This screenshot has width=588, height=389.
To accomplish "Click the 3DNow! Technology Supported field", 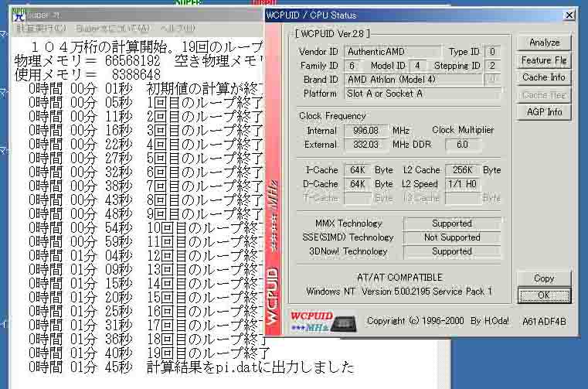I will pos(452,251).
